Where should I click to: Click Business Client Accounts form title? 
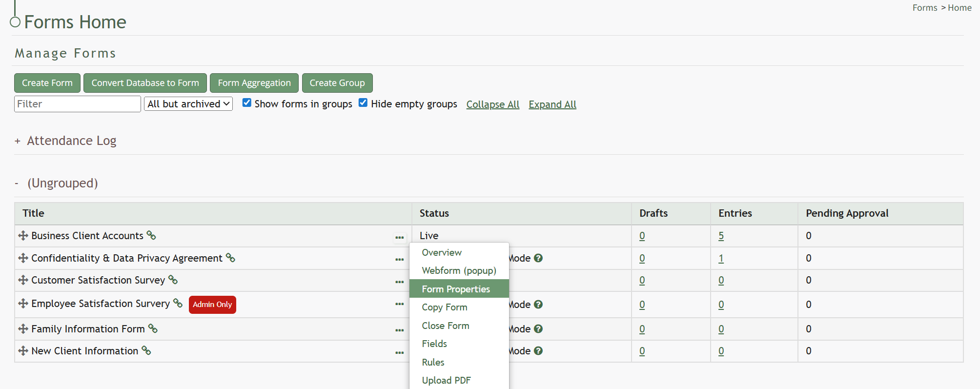87,236
